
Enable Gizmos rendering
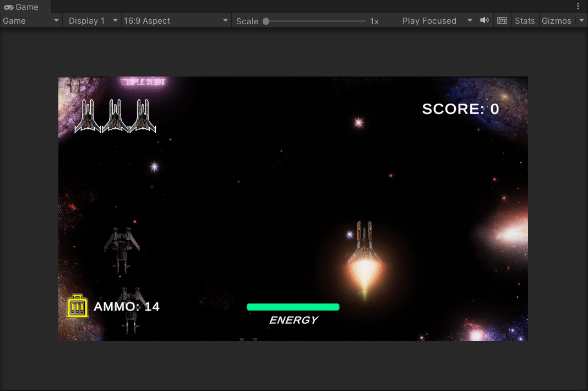point(557,20)
